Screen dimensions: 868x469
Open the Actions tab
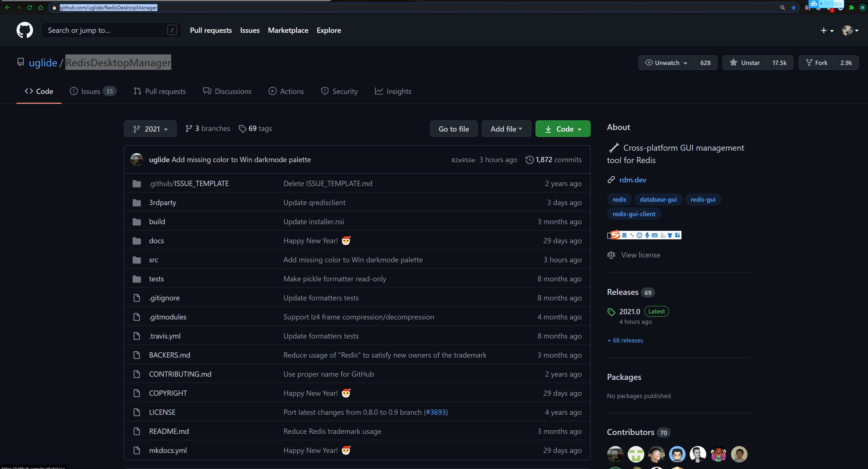point(286,91)
